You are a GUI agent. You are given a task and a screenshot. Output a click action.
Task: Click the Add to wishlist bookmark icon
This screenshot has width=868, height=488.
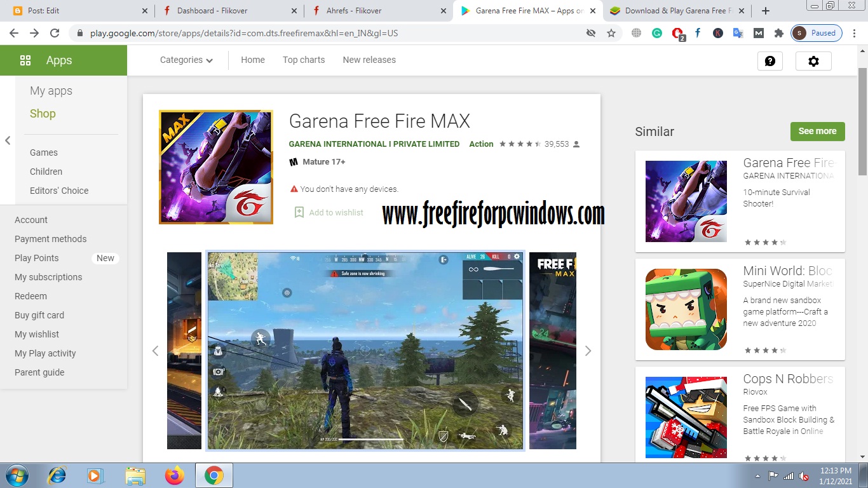tap(299, 212)
